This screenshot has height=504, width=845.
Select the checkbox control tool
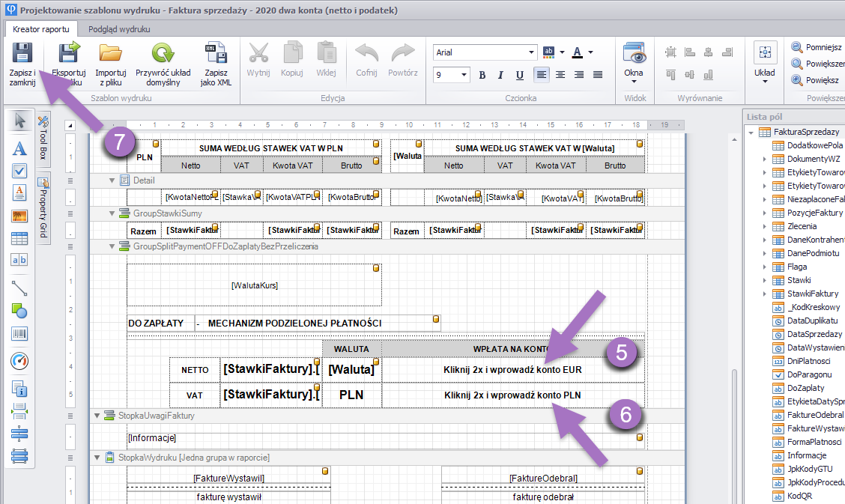pyautogui.click(x=19, y=171)
